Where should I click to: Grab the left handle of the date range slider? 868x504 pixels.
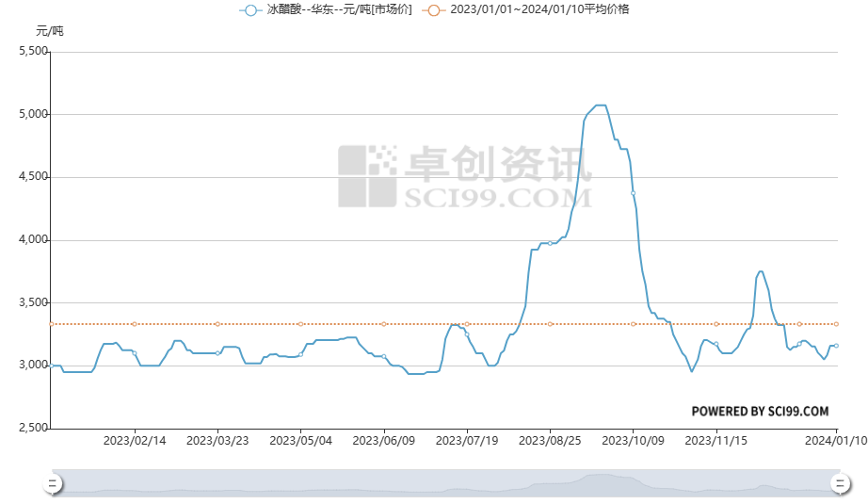pyautogui.click(x=53, y=483)
